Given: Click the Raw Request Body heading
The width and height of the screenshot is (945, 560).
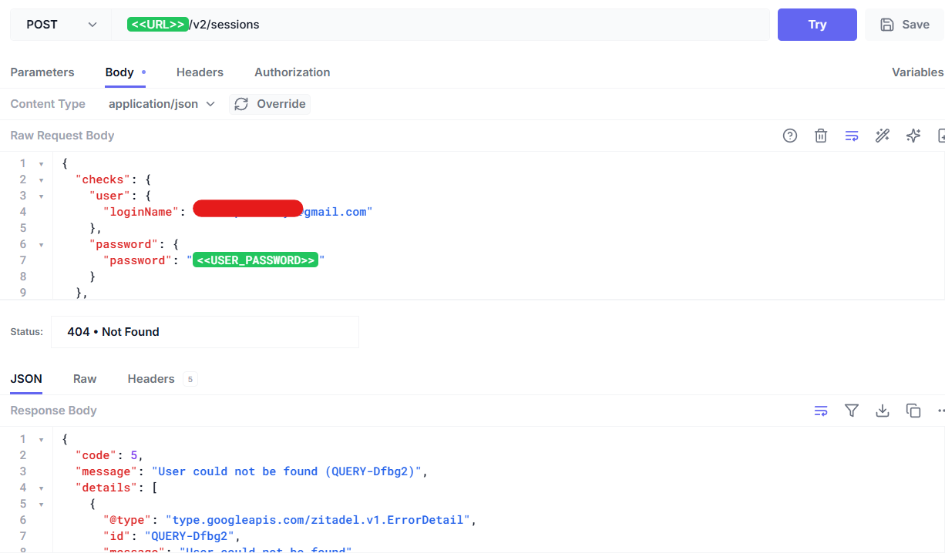Looking at the screenshot, I should (62, 136).
